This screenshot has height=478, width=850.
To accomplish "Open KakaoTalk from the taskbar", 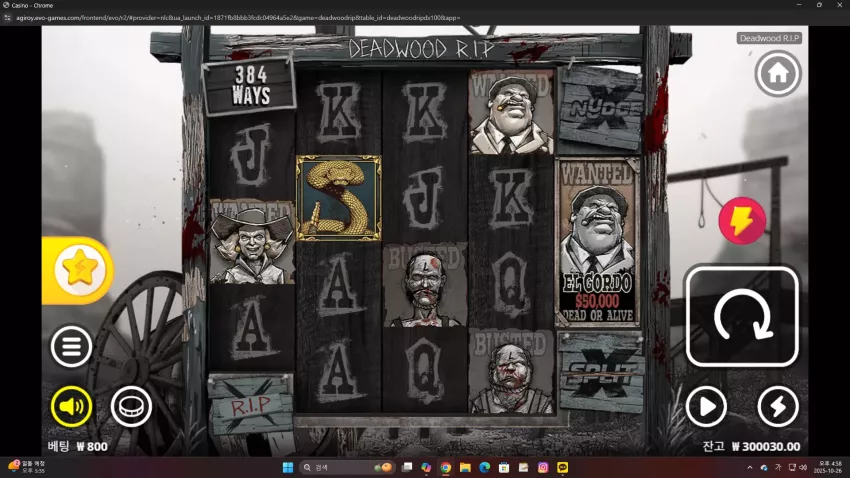I will pos(563,467).
